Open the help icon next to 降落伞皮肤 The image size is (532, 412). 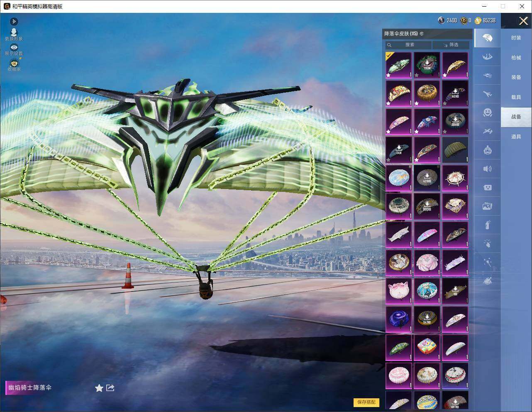click(x=422, y=34)
